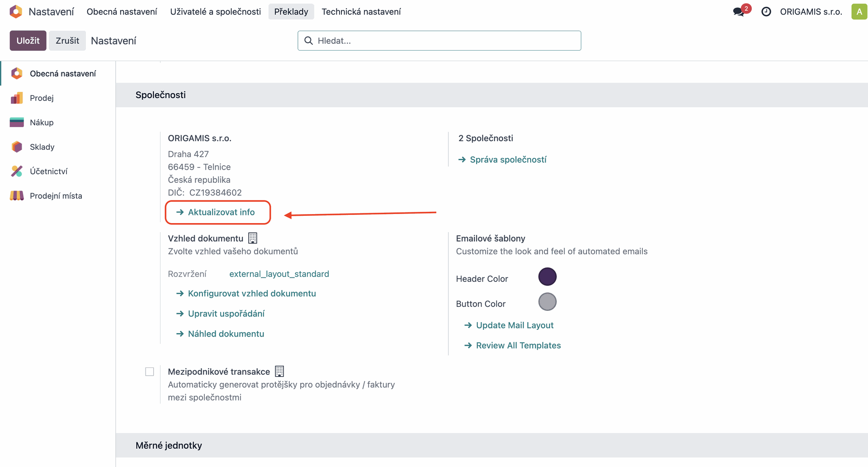Open Prodej settings in the sidebar
Viewport: 868px width, 467px height.
coord(58,98)
